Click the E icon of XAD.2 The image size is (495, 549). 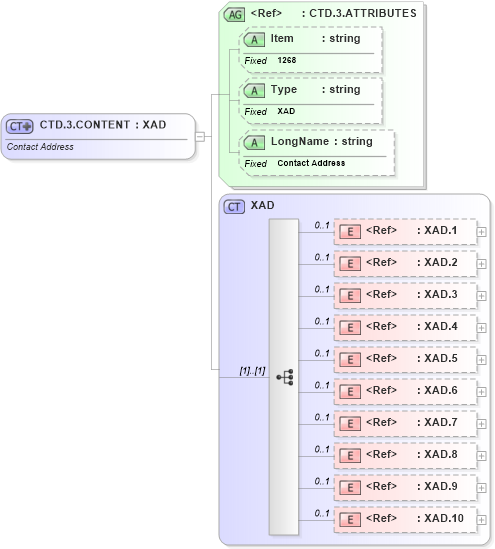click(350, 264)
